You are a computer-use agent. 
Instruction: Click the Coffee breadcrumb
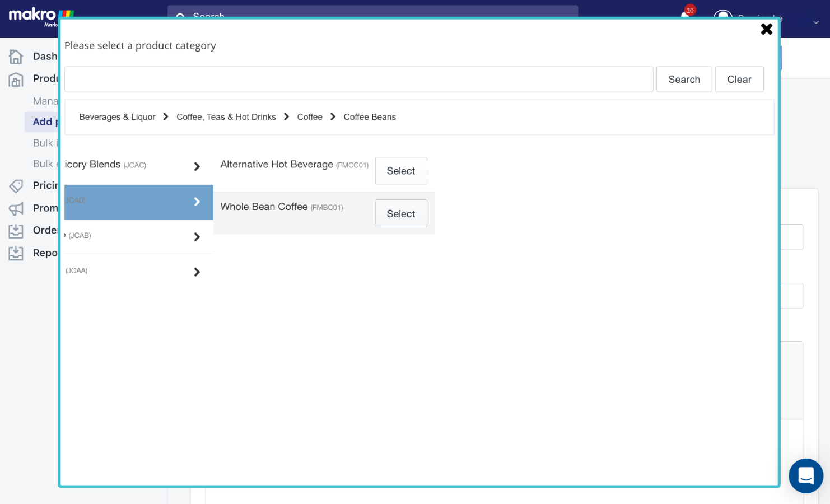pos(310,117)
